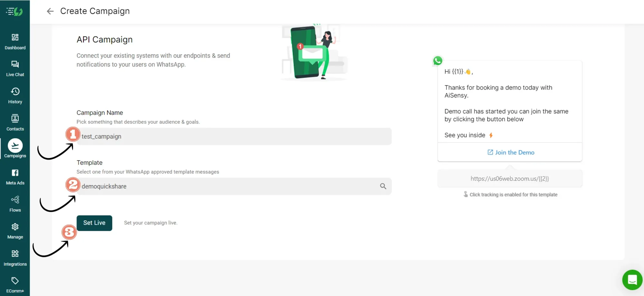Navigate to Flows section
Viewport: 644px width, 296px height.
point(15,204)
